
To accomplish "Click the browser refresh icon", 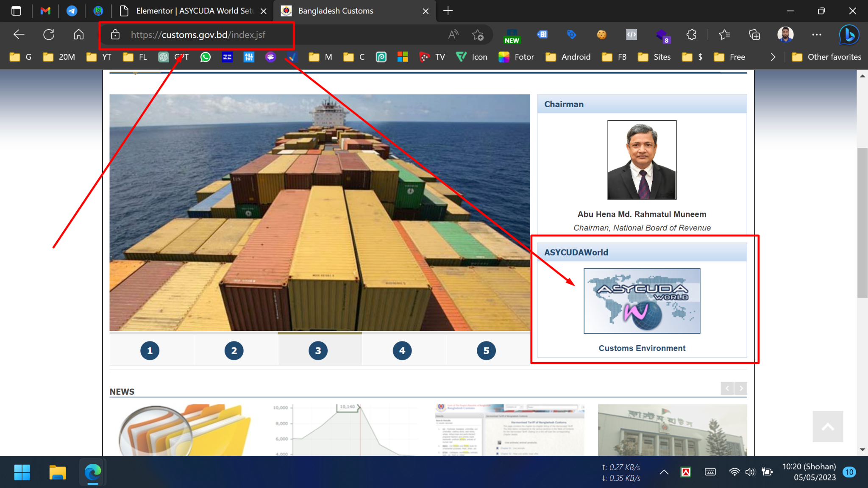I will pyautogui.click(x=49, y=35).
